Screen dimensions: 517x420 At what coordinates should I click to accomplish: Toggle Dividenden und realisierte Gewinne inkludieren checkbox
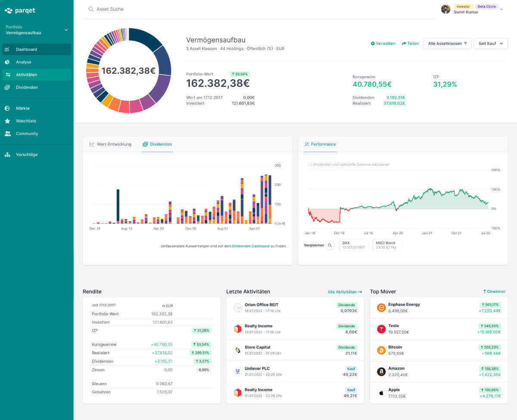pyautogui.click(x=310, y=164)
